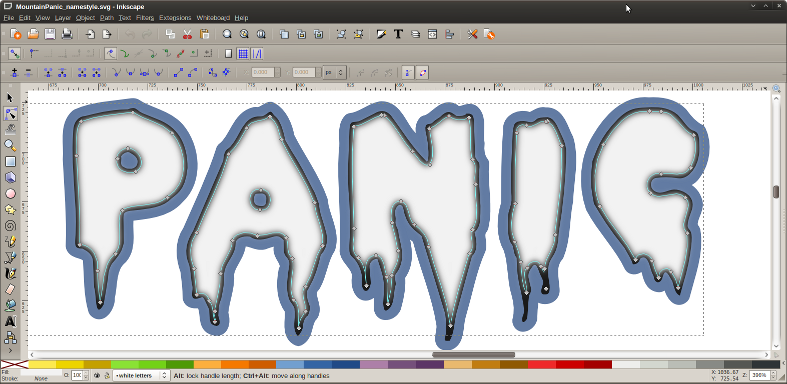This screenshot has height=384, width=787.
Task: Select the Pencil freehand tool
Action: pos(10,241)
